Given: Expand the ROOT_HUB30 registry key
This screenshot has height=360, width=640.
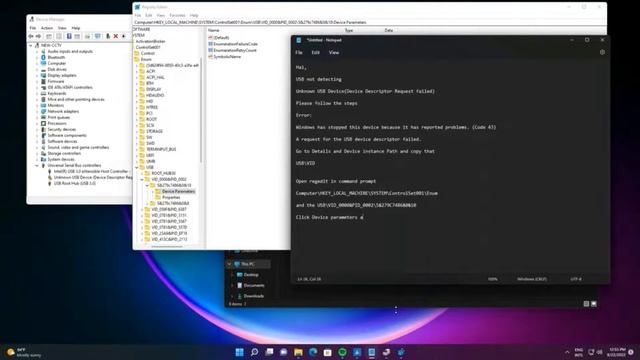Looking at the screenshot, I should (142, 173).
